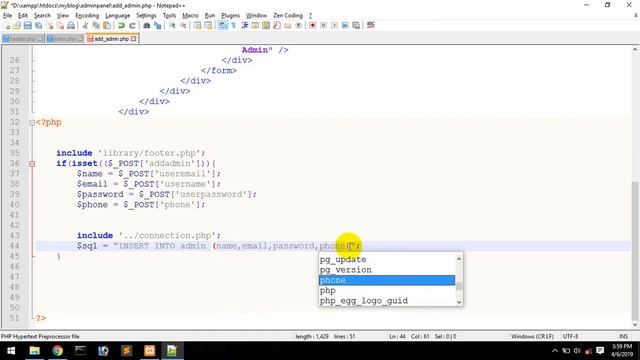
Task: Click the Open file toolbar icon
Action: [x=17, y=25]
